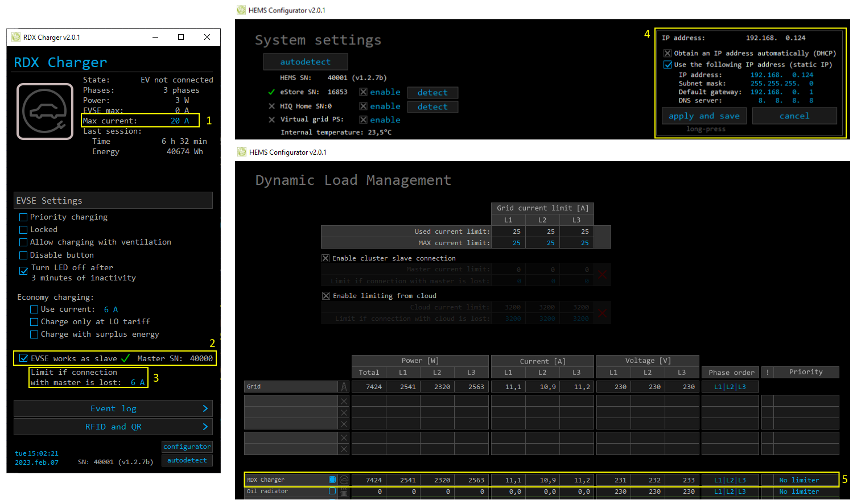The height and width of the screenshot is (504, 857).
Task: Click the configurator button
Action: point(187,447)
